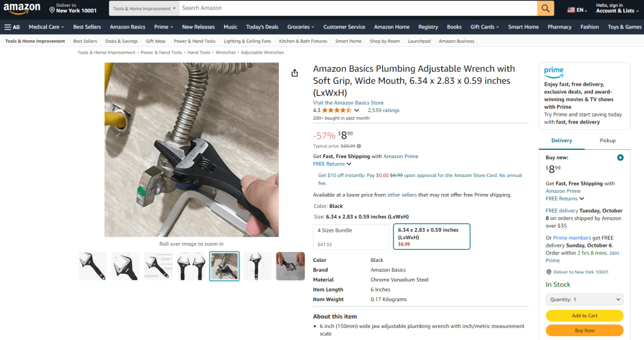Click the Search Amazon input field
Screen dimensions: 644x340
(x=357, y=8)
